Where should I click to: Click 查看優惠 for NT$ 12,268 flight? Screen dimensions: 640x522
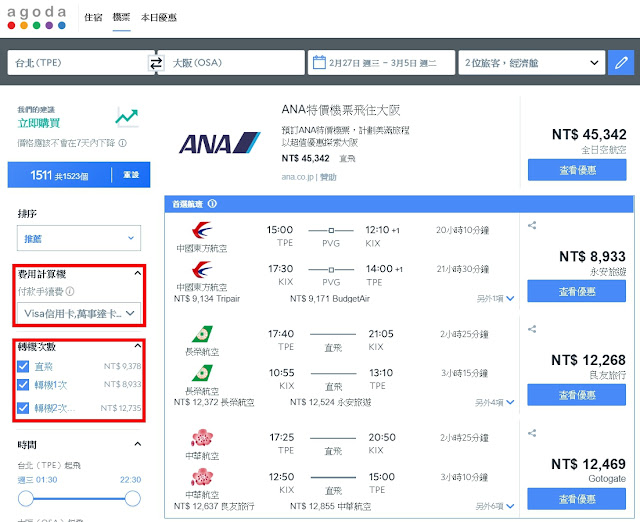coord(576,395)
